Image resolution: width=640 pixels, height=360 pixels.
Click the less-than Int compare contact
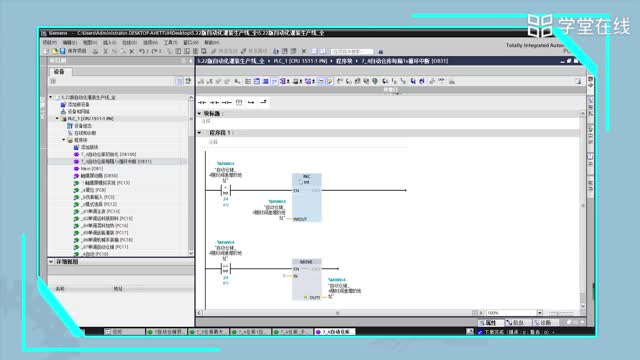point(225,190)
